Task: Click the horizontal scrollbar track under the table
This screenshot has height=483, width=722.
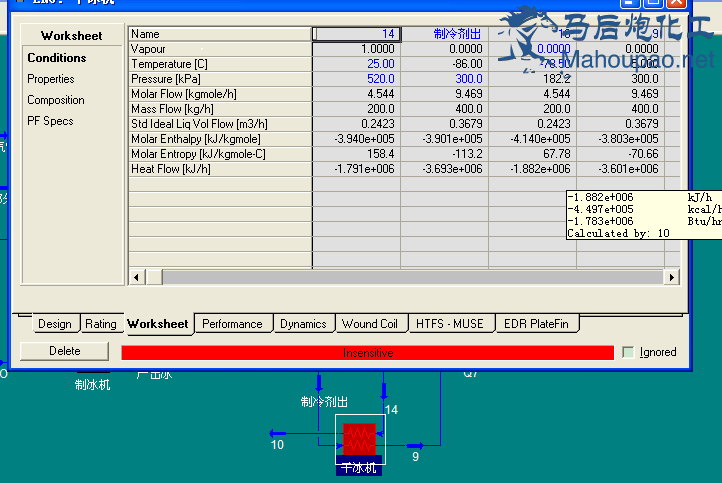Action: [x=400, y=276]
